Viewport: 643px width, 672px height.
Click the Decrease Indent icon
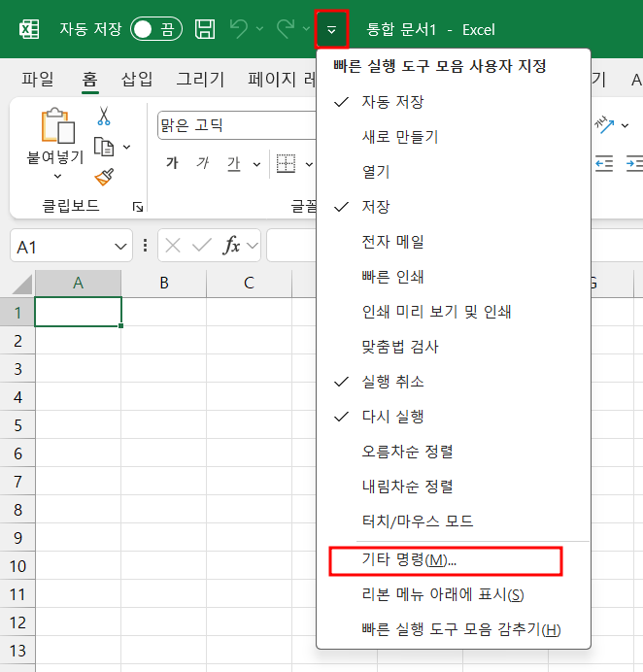(x=604, y=163)
